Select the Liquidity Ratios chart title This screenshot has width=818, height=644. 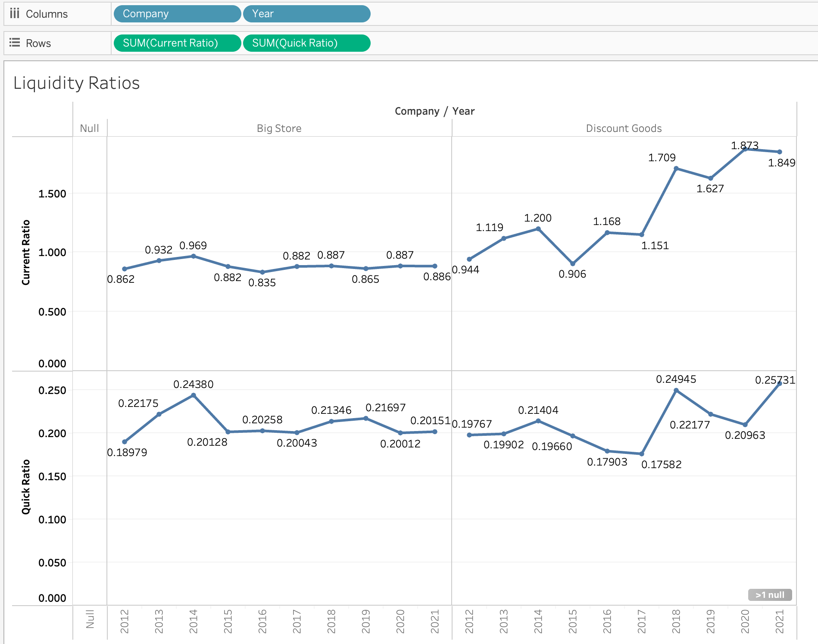click(x=76, y=83)
